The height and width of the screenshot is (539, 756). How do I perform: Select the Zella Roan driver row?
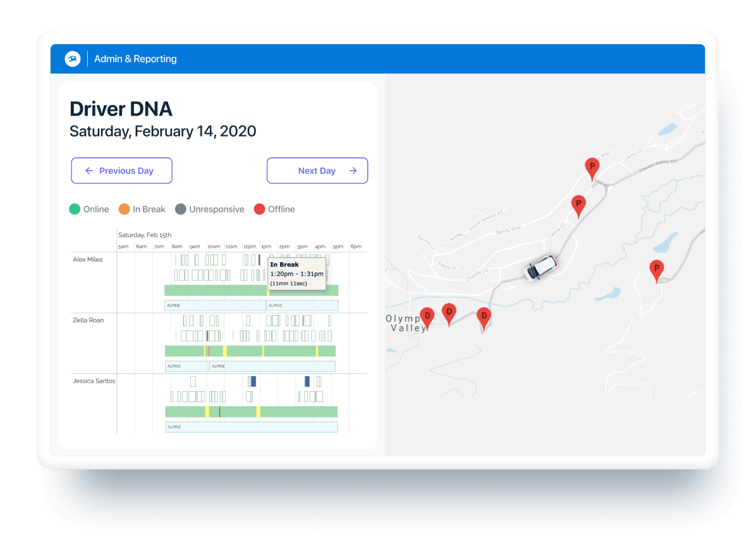88,320
